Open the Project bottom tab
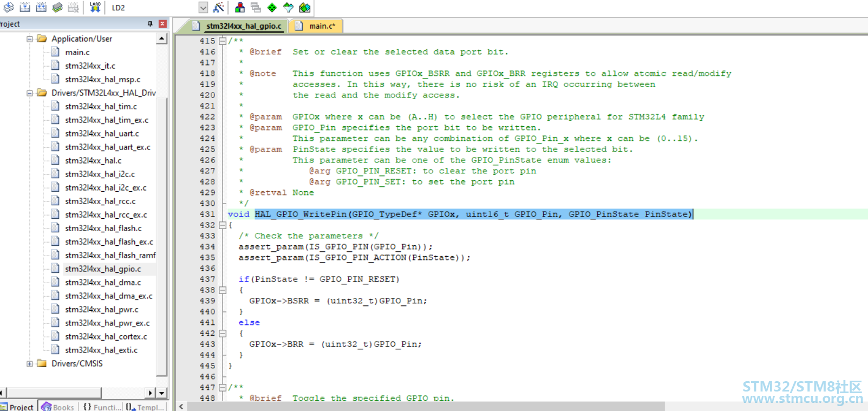868x411 pixels. (x=18, y=407)
